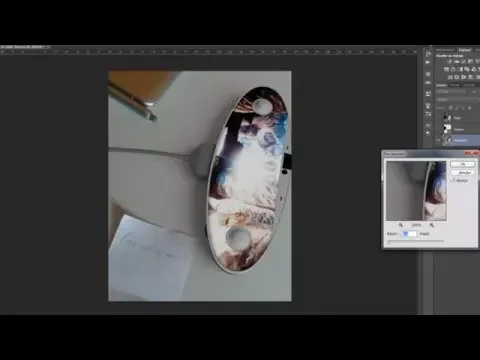Click the Annuler button in the dialog
480x360 pixels.
pos(462,172)
